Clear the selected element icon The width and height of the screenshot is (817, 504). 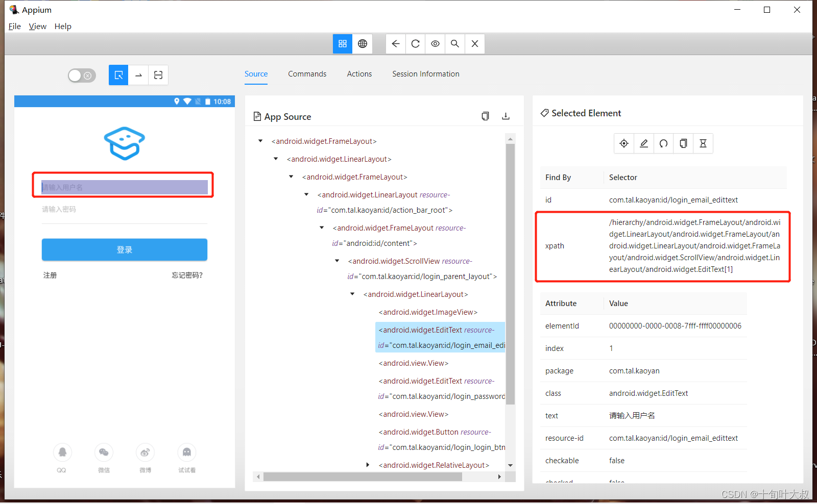pyautogui.click(x=663, y=143)
